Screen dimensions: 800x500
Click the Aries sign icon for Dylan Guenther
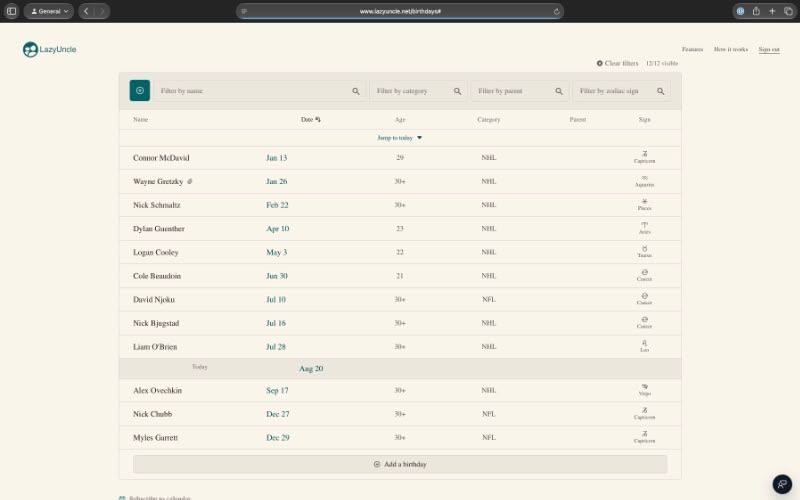coord(644,224)
